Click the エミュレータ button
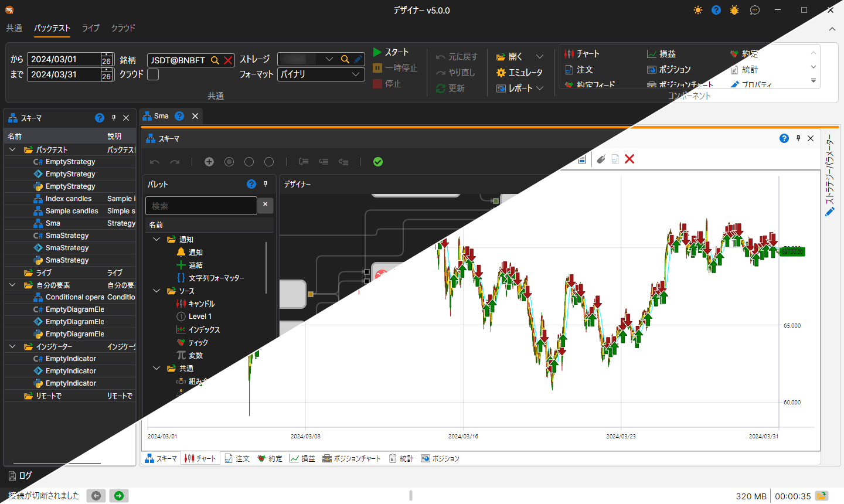 (x=519, y=72)
